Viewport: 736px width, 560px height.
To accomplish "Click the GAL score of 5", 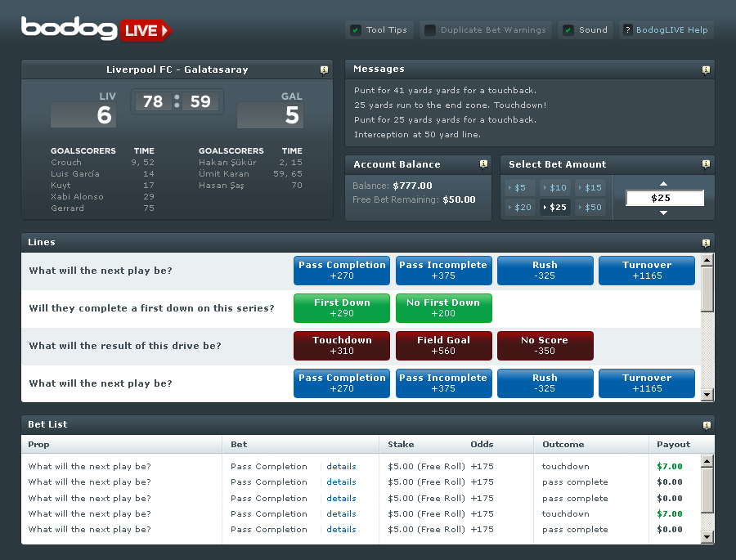I will point(271,115).
